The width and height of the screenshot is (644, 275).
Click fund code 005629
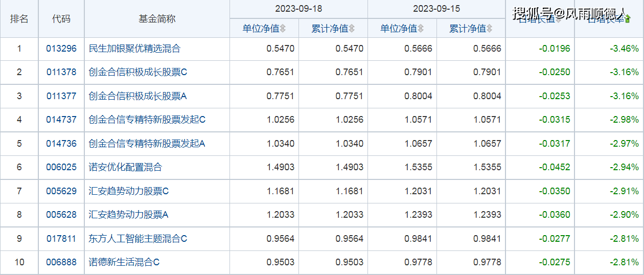[61, 191]
